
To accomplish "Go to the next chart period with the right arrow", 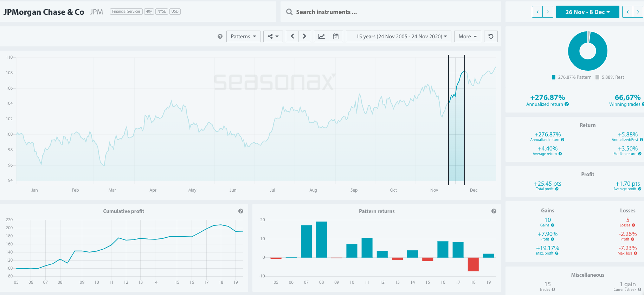I will click(x=305, y=36).
